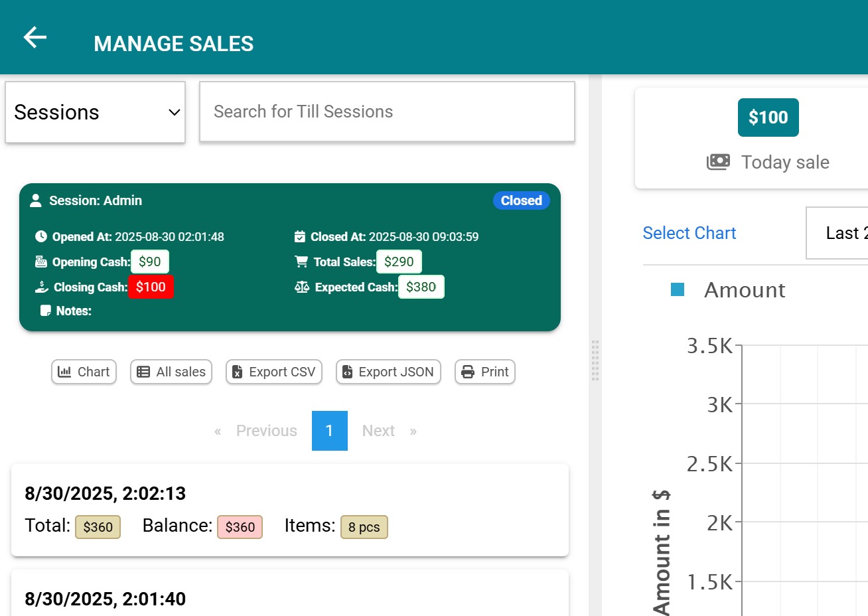Export session data as CSV
Viewport: 868px width, 616px height.
274,372
